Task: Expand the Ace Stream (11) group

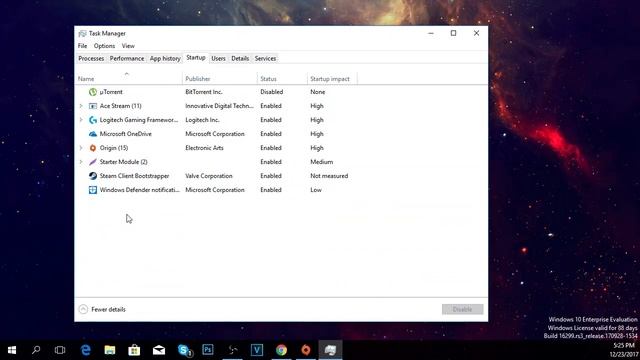Action: [x=81, y=106]
